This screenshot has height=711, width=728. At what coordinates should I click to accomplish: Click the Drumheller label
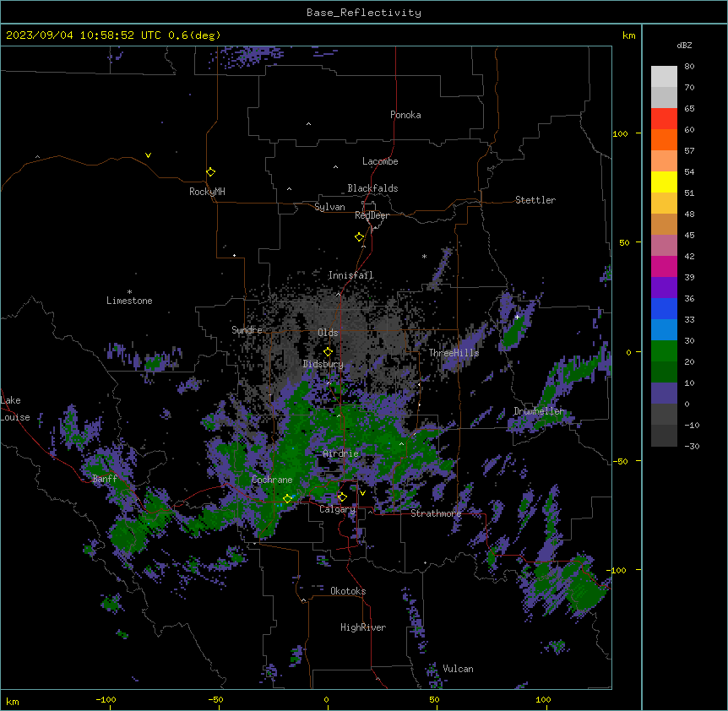539,410
